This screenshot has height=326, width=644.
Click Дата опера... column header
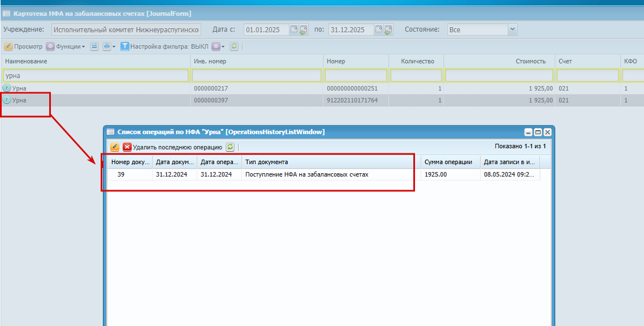219,162
